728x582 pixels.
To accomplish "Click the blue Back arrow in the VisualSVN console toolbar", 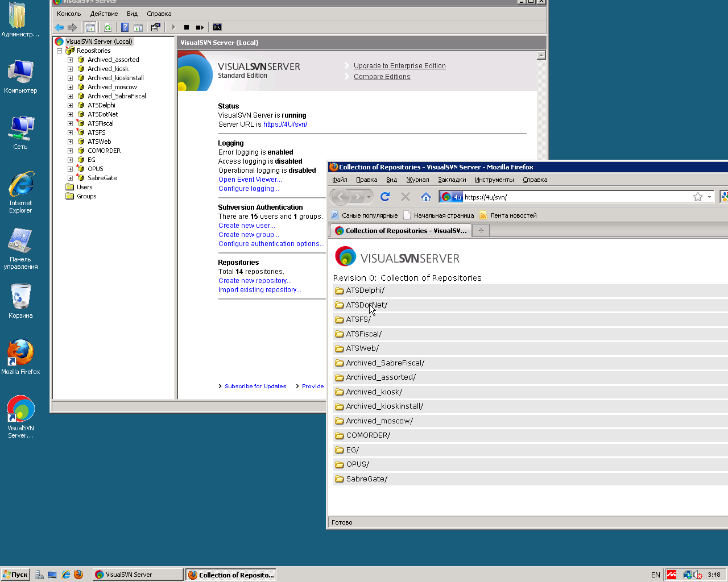I will (x=59, y=27).
